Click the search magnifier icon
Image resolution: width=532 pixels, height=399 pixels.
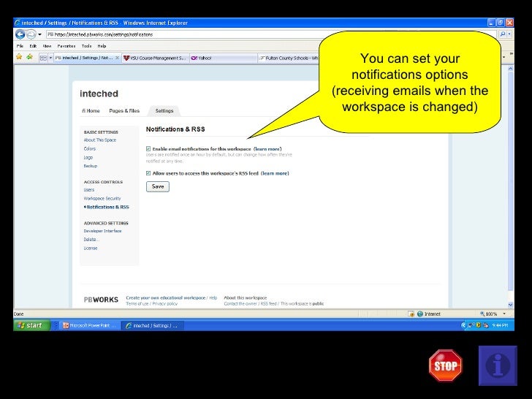click(x=503, y=34)
